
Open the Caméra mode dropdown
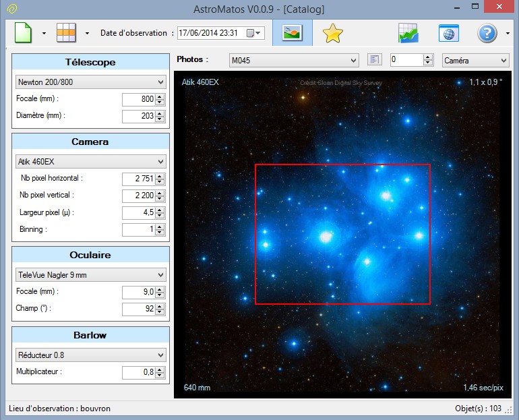(x=476, y=60)
